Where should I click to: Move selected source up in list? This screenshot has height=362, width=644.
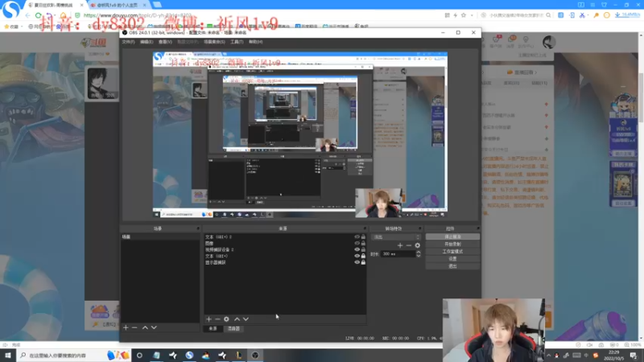coord(237,319)
